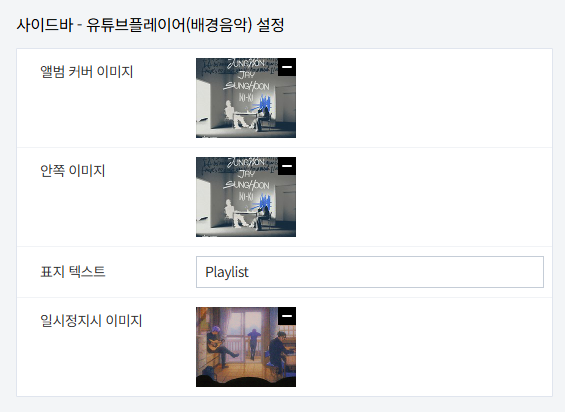Click the 일시정지시 이미지 label
The image size is (565, 412).
[x=91, y=320]
